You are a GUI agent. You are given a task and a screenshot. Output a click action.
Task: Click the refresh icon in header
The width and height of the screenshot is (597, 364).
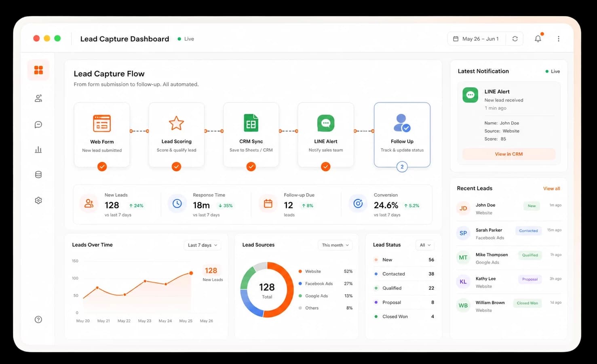point(515,39)
